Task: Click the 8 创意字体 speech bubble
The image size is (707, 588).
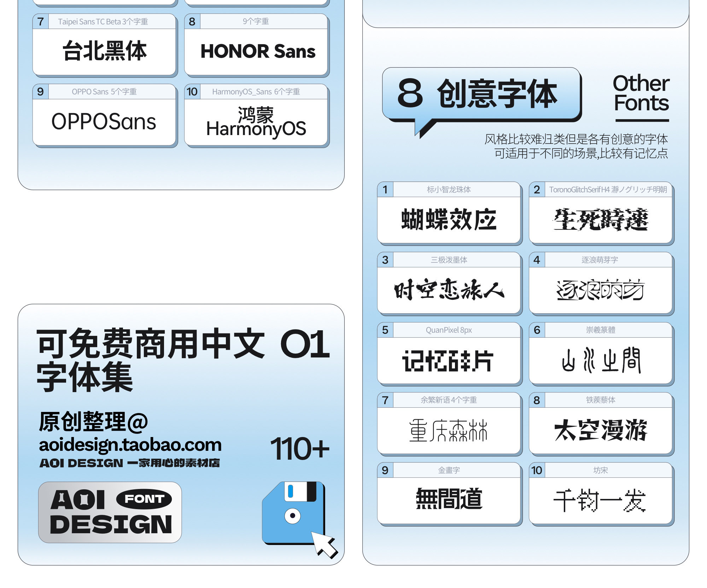Action: pos(481,94)
